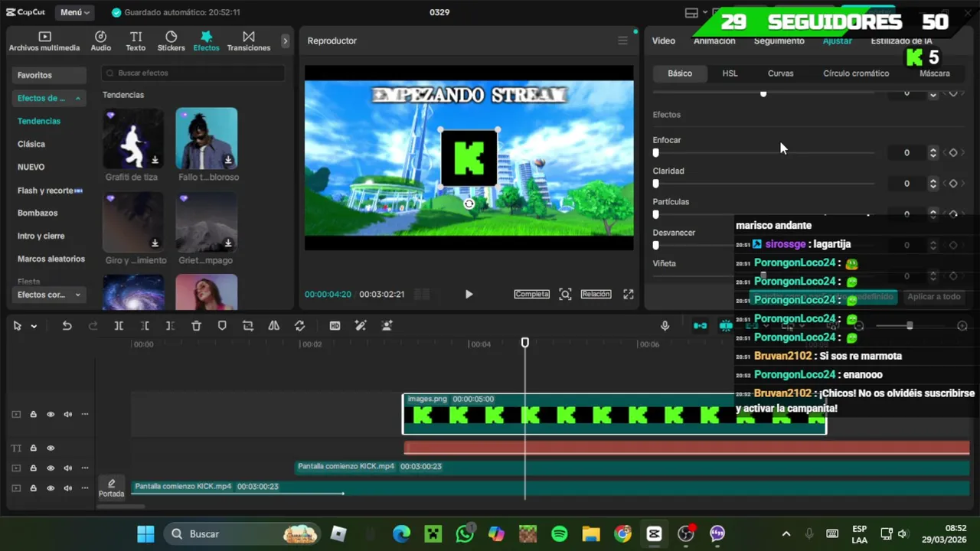Click the magic wand icon in toolbar
The width and height of the screenshot is (980, 551).
tap(361, 325)
